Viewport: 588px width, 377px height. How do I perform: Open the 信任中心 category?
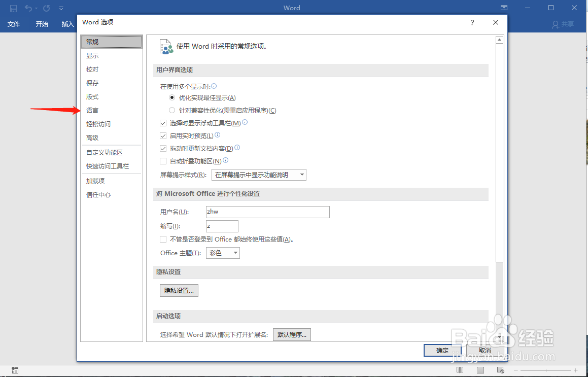click(x=112, y=195)
